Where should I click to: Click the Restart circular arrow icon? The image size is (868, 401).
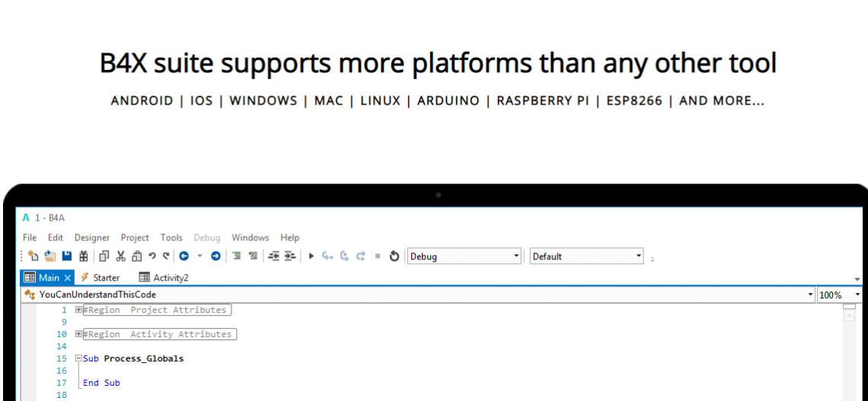(x=394, y=256)
